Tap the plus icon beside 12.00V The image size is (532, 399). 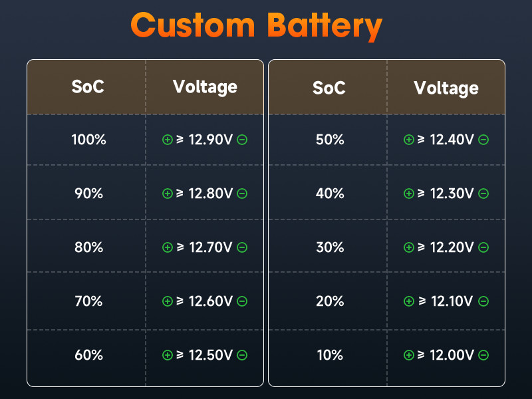409,355
